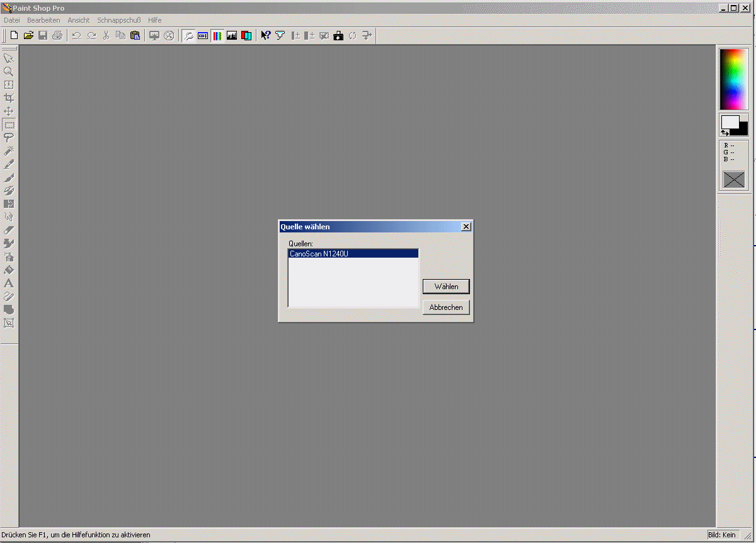Screen dimensions: 756x543
Task: Click the Undo arrow icon
Action: point(76,36)
